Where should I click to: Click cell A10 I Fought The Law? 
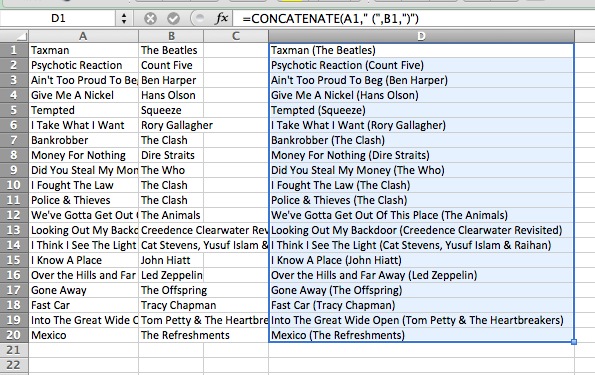83,185
